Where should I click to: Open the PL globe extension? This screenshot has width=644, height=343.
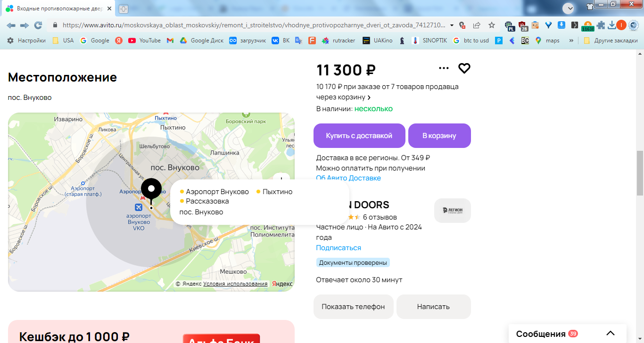click(x=509, y=26)
